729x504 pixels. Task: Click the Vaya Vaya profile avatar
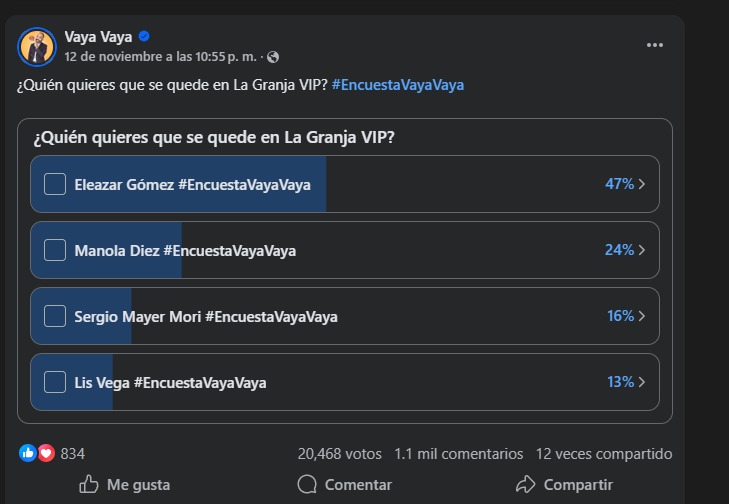37,46
